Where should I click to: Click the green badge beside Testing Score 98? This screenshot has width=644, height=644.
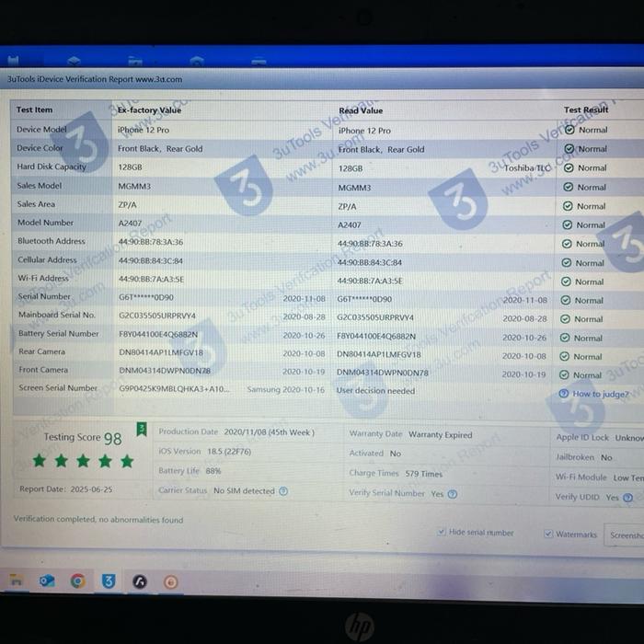click(x=141, y=429)
